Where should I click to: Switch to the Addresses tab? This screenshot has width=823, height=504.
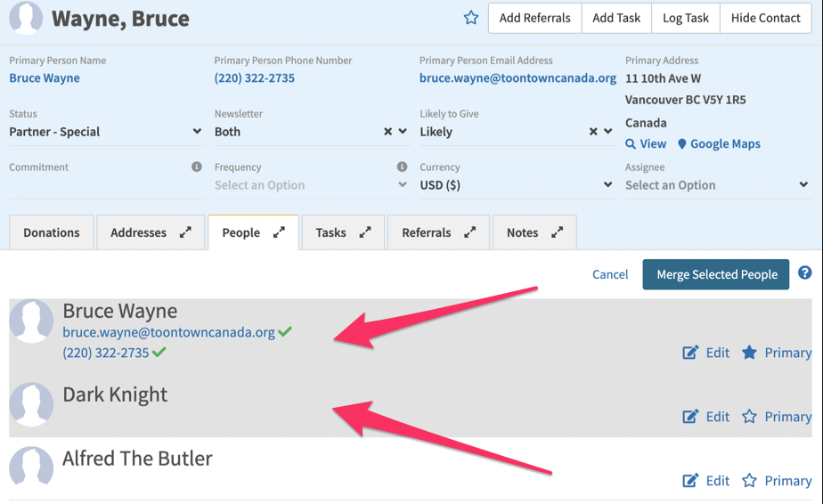coord(139,232)
